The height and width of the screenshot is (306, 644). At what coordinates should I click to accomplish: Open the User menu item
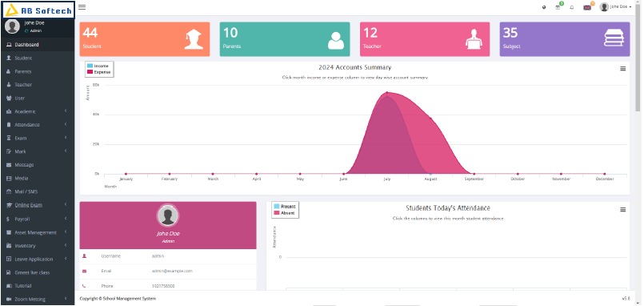38,99
